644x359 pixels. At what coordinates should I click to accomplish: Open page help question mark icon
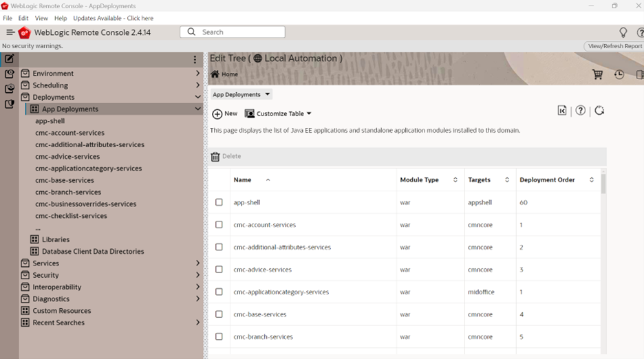pyautogui.click(x=580, y=111)
